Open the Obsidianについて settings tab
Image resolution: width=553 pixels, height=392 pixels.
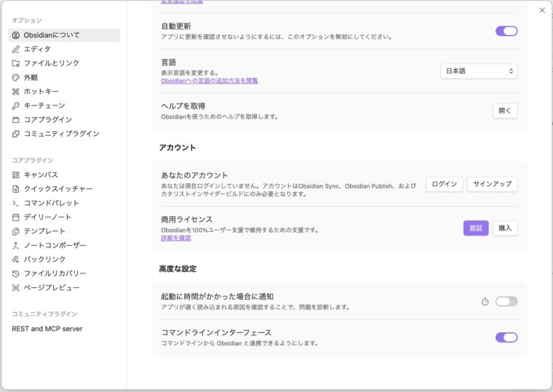64,35
